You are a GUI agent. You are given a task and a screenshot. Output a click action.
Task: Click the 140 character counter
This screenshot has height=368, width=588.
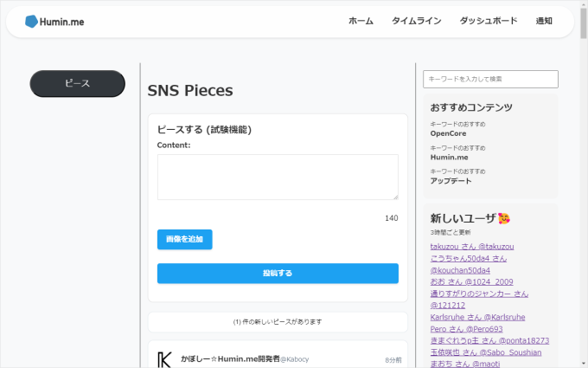[391, 218]
